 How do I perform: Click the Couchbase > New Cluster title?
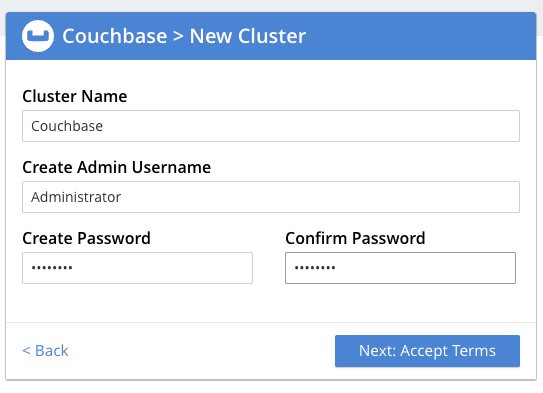coord(184,36)
